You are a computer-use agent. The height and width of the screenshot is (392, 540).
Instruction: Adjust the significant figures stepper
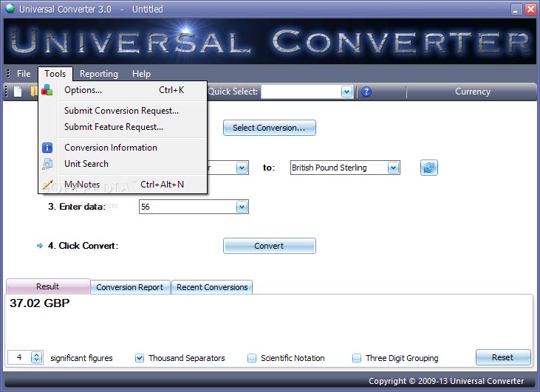click(36, 357)
